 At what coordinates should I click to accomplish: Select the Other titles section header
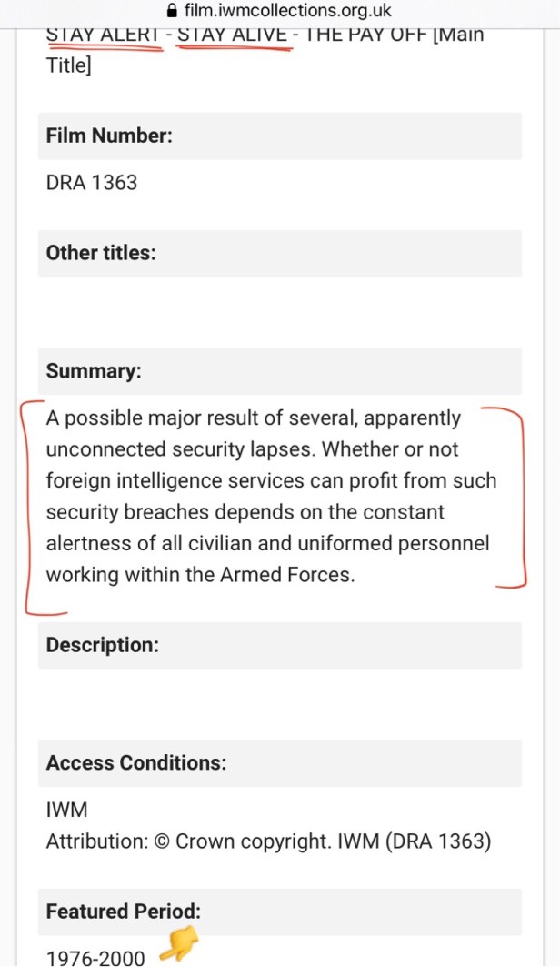[x=101, y=253]
